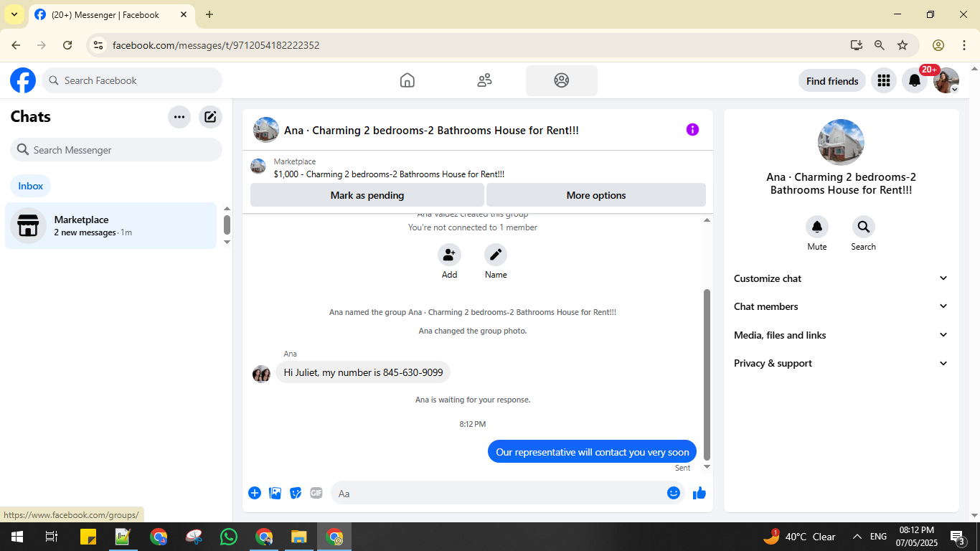Search in conversation magnifier icon

(863, 227)
